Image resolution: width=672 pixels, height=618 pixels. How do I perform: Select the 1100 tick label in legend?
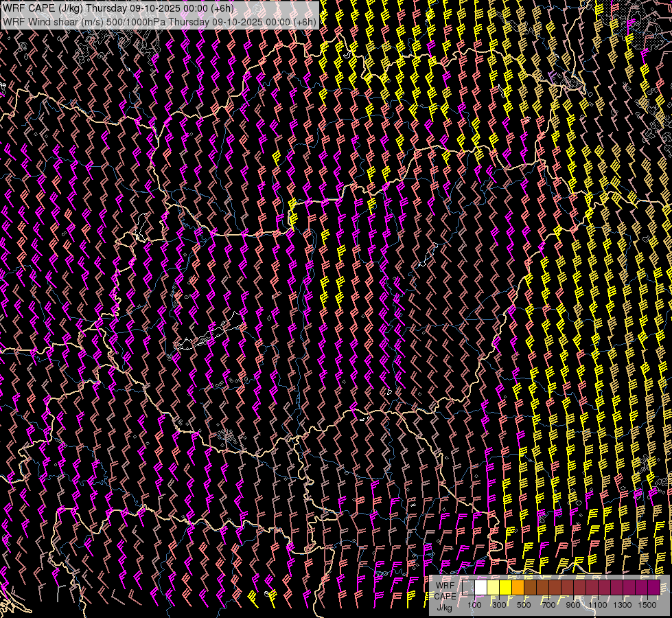point(598,605)
